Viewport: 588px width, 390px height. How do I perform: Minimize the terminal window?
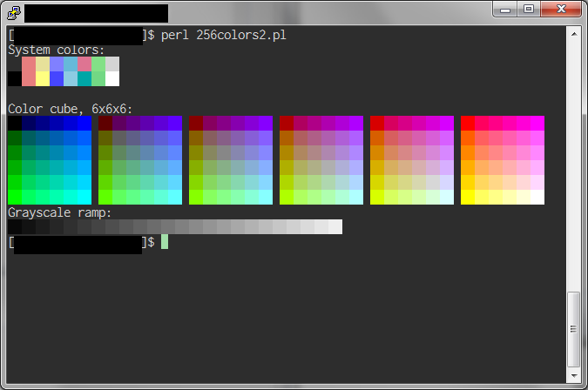pyautogui.click(x=505, y=10)
